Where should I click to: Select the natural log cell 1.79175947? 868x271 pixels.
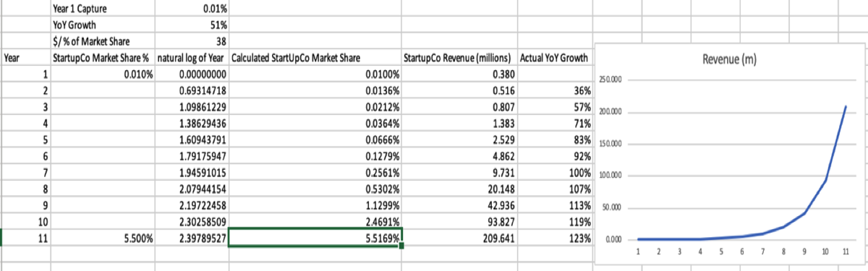click(x=192, y=156)
